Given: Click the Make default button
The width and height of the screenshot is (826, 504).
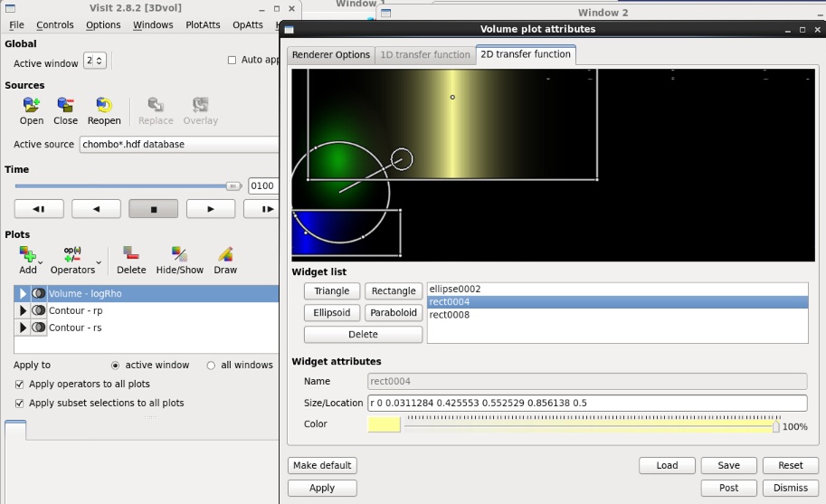Looking at the screenshot, I should pyautogui.click(x=322, y=466).
